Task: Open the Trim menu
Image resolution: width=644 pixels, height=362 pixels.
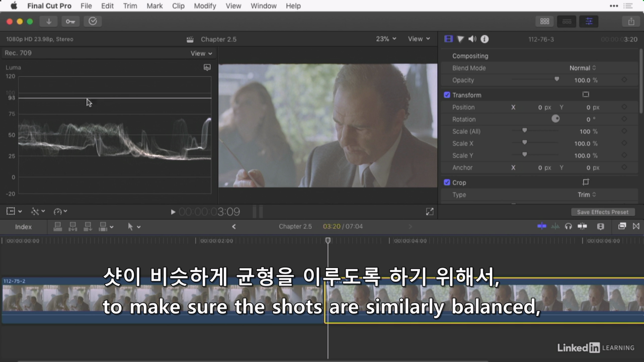Action: pyautogui.click(x=130, y=6)
